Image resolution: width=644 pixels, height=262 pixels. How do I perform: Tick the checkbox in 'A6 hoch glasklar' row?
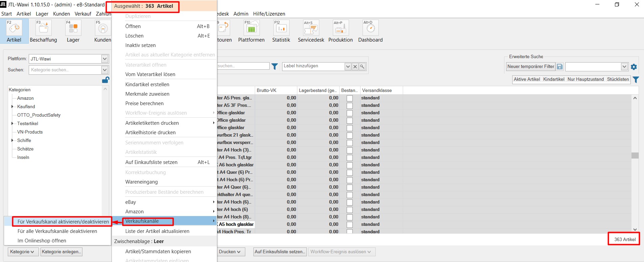(350, 165)
